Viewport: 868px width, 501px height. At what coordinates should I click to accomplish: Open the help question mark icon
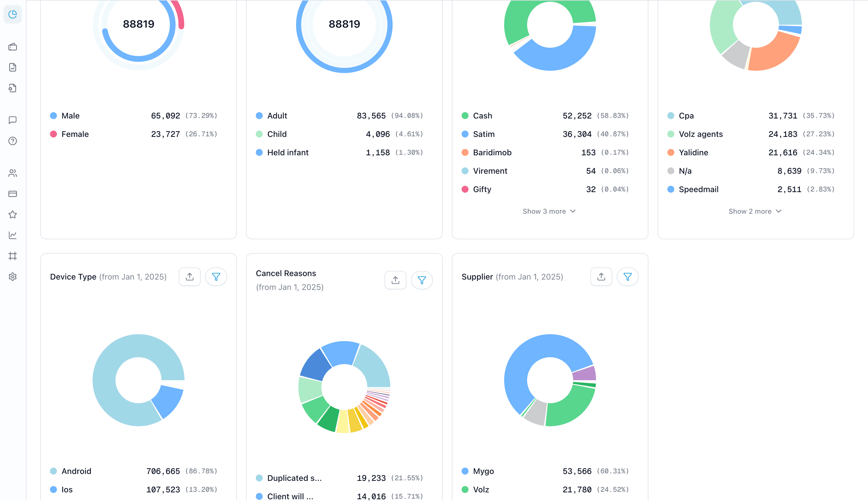(13, 141)
